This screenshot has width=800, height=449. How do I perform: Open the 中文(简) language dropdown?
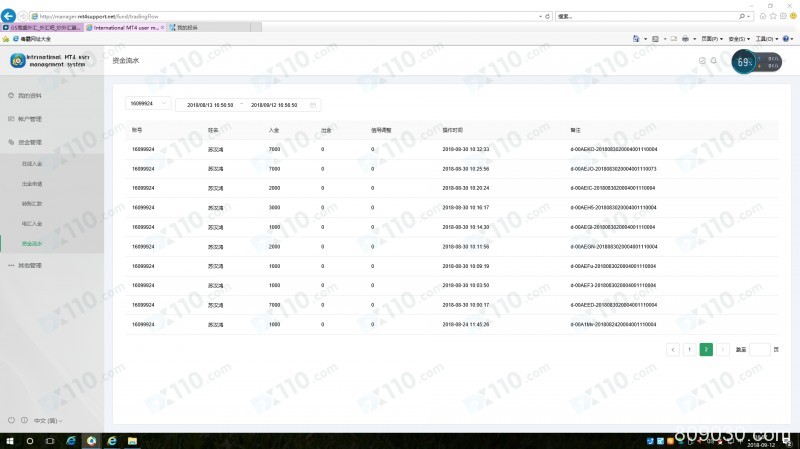click(48, 421)
